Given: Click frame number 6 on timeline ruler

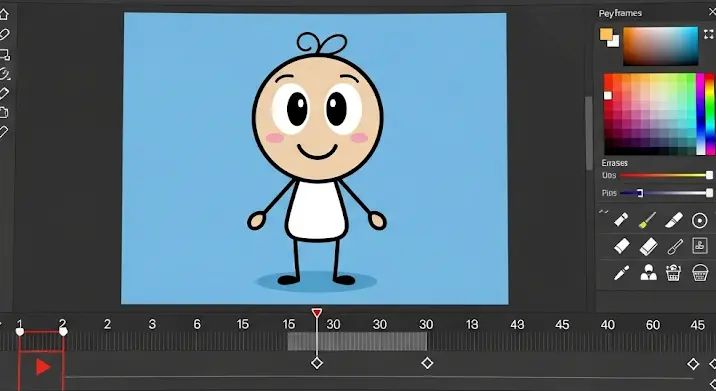Looking at the screenshot, I should (197, 324).
